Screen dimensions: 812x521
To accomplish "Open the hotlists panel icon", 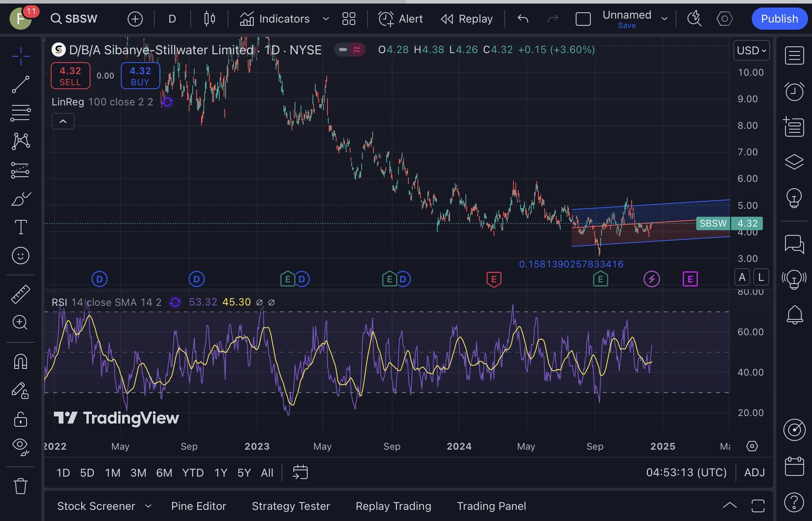I will coord(794,126).
